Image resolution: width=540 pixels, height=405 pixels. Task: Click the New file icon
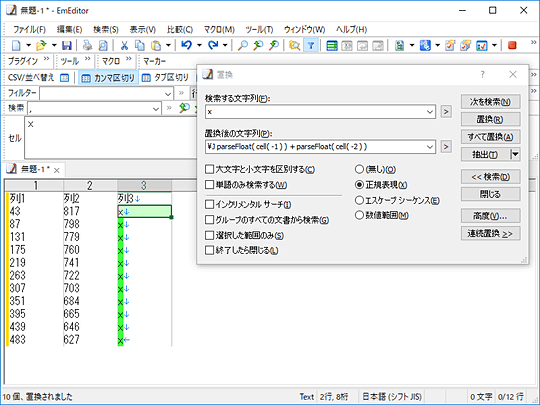16,45
